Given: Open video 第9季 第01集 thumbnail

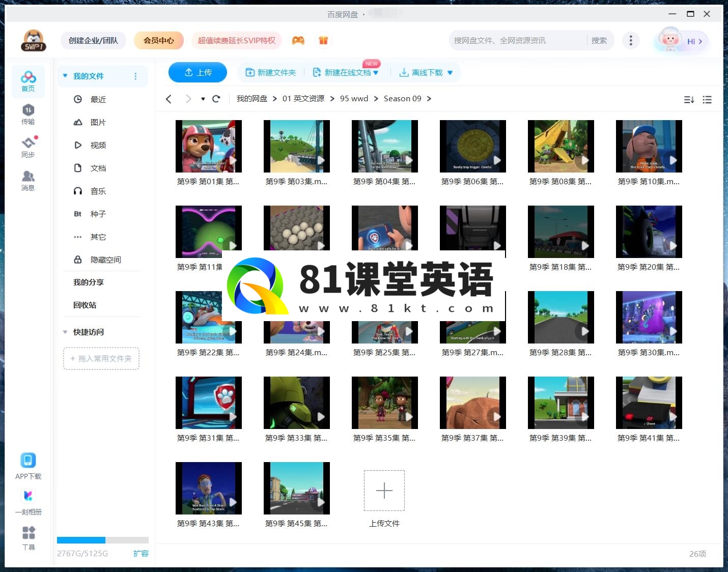Looking at the screenshot, I should point(209,146).
